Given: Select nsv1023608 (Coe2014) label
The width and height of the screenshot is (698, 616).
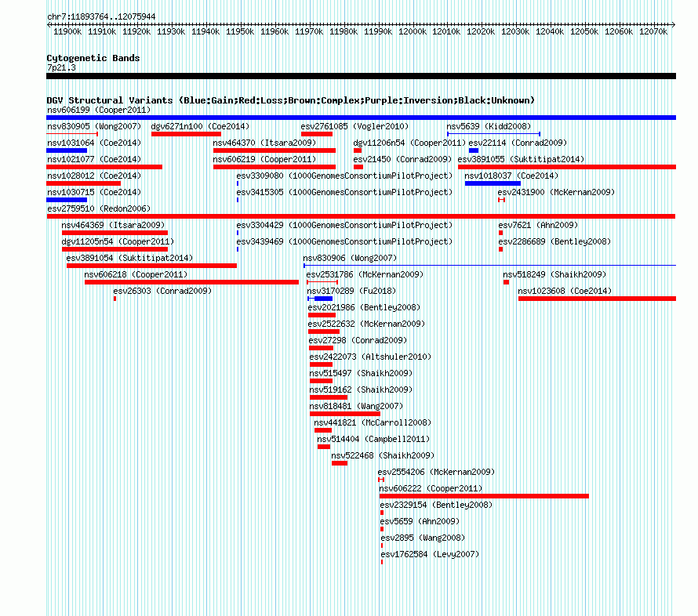Looking at the screenshot, I should click(565, 291).
